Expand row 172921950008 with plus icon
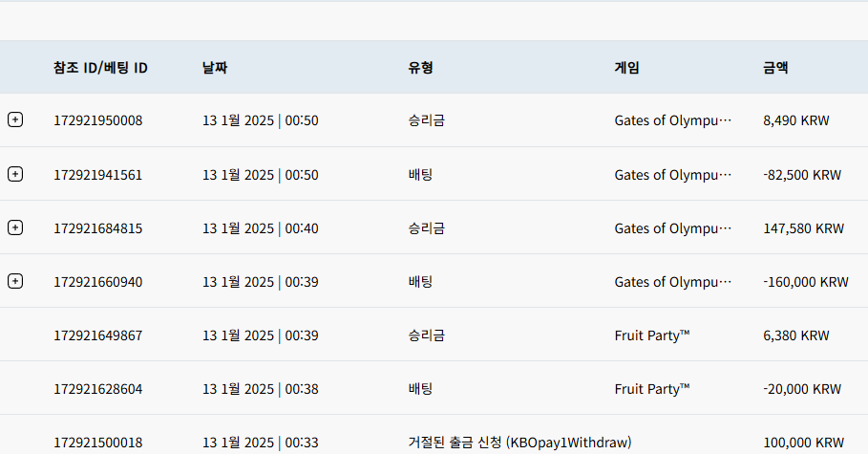Image resolution: width=868 pixels, height=454 pixels. tap(15, 119)
